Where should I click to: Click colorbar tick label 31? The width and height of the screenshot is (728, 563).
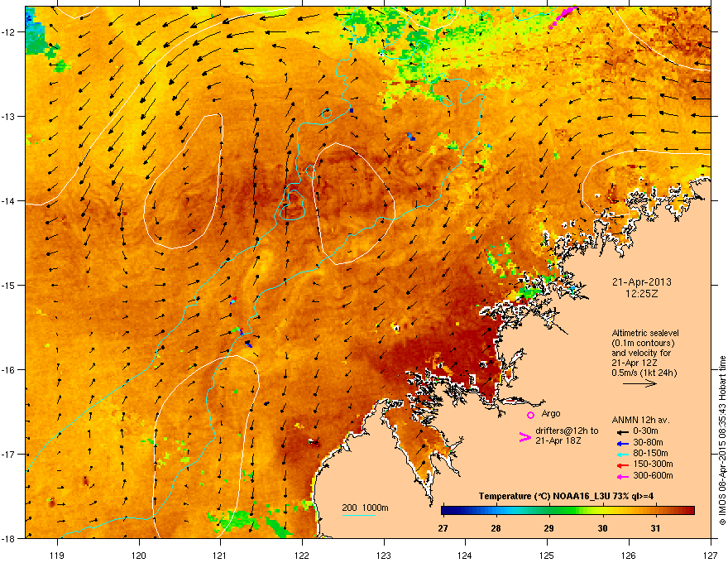(x=655, y=528)
